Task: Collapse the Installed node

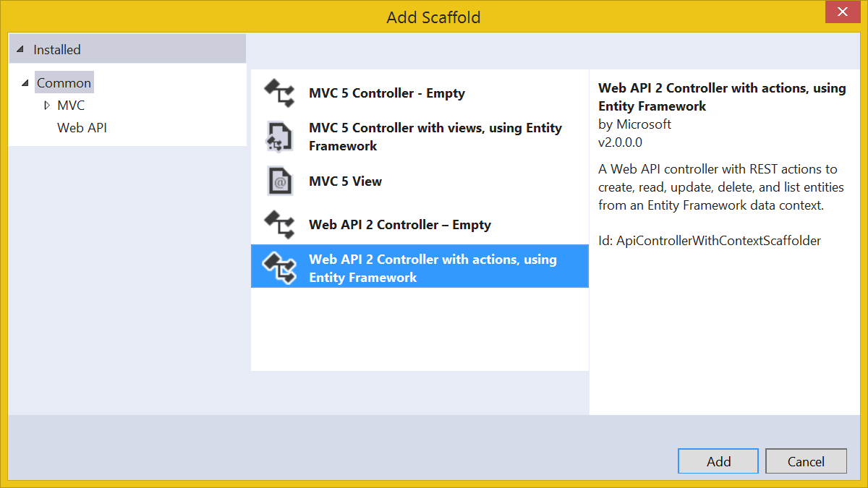Action: pos(21,49)
